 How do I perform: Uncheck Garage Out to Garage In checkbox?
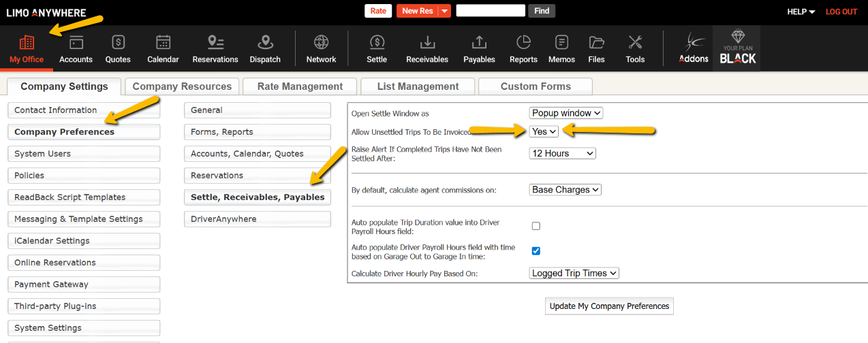[x=536, y=251]
